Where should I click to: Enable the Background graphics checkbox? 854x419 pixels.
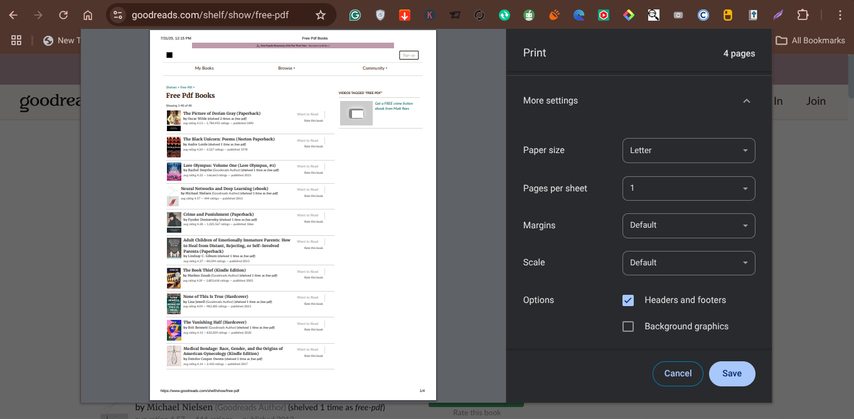628,326
